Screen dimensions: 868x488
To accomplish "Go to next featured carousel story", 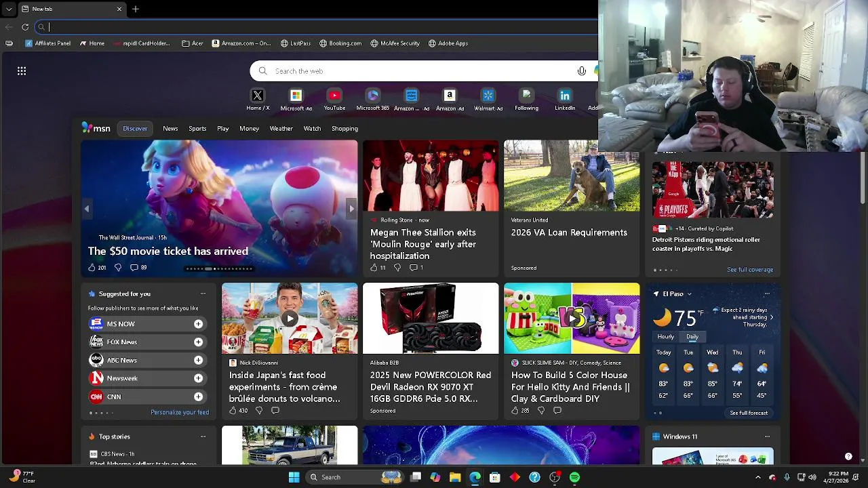I will coord(351,209).
